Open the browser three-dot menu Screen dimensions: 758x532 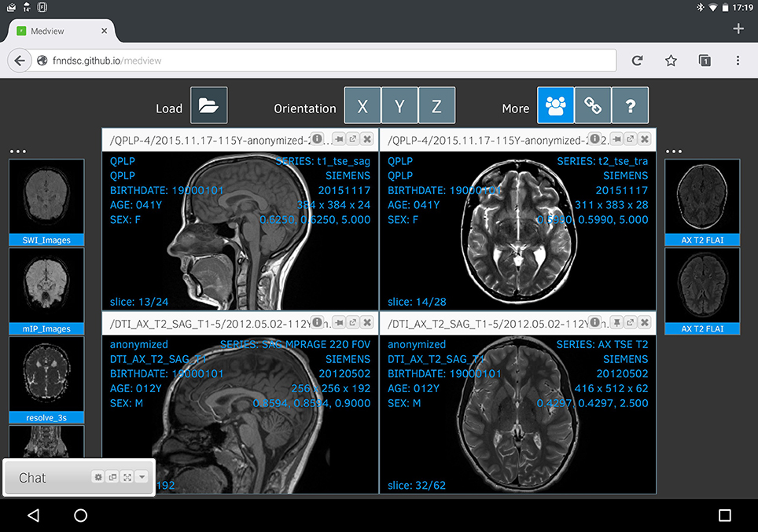[738, 61]
